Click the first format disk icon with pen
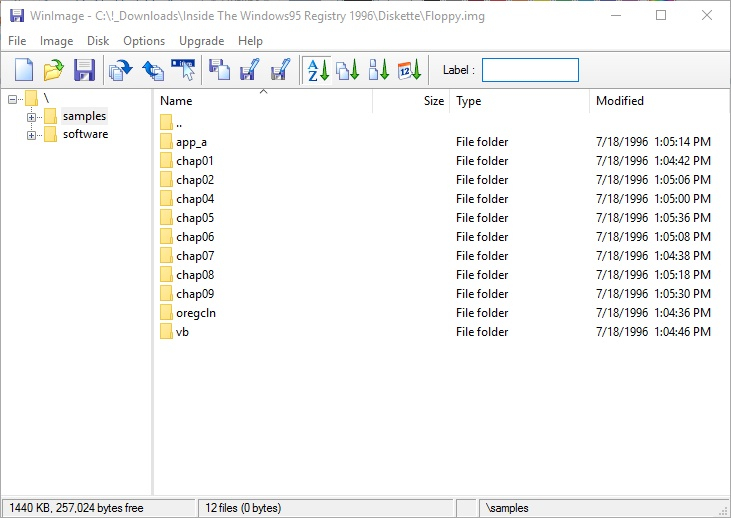 point(249,70)
